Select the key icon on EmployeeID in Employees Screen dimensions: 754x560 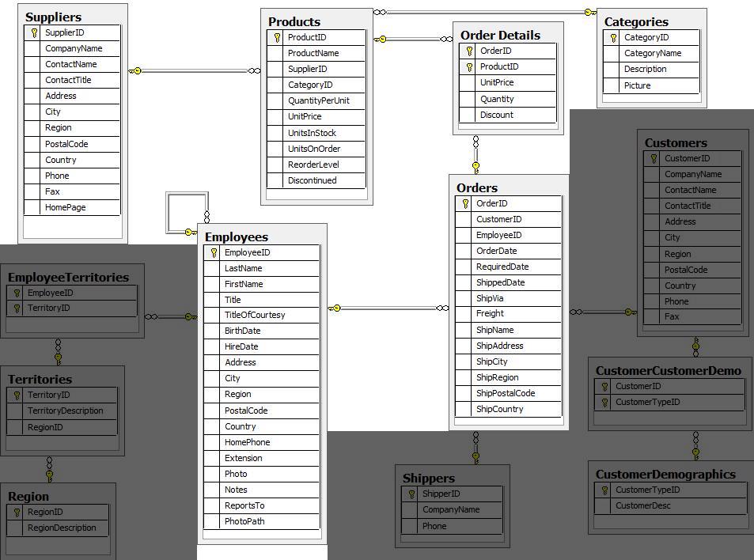coord(212,252)
